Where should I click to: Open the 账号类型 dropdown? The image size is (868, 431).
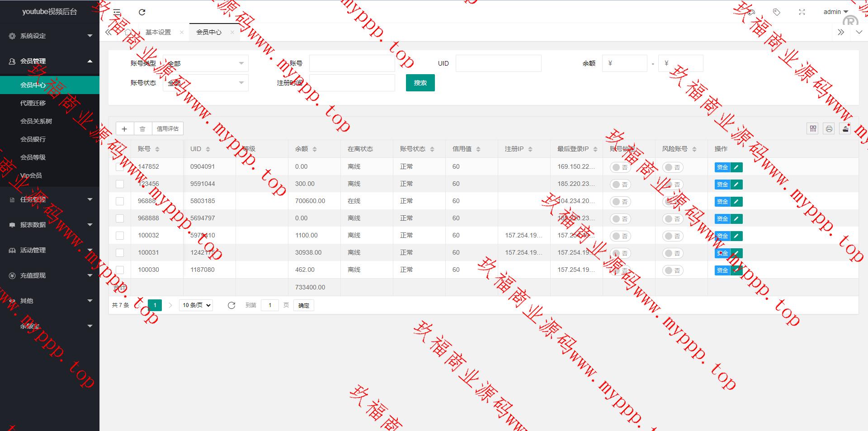206,63
